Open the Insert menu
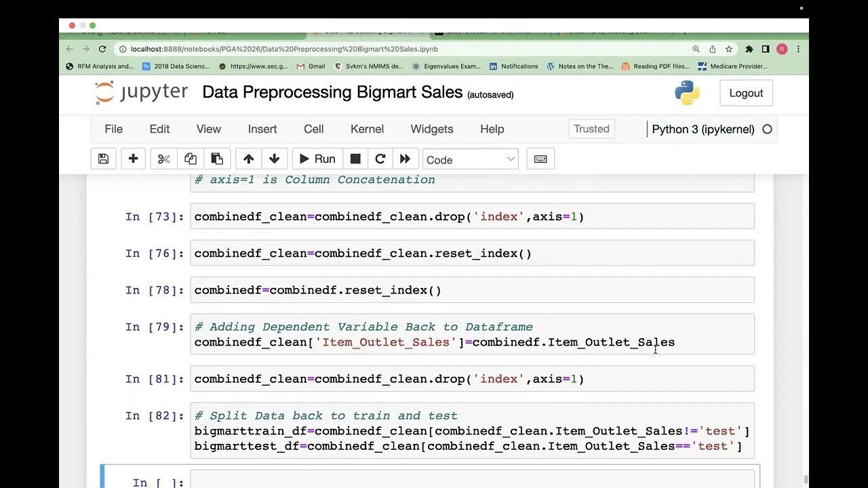The width and height of the screenshot is (868, 488). pyautogui.click(x=262, y=129)
